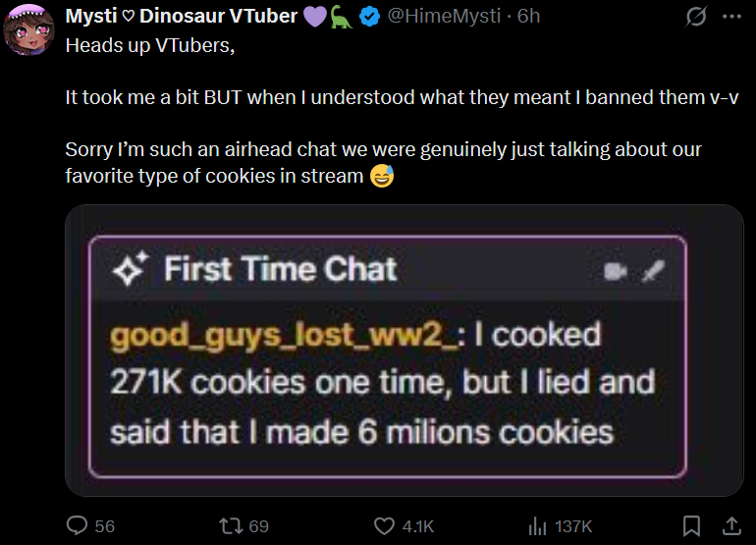
Task: Like the post with the heart icon
Action: coord(385,525)
